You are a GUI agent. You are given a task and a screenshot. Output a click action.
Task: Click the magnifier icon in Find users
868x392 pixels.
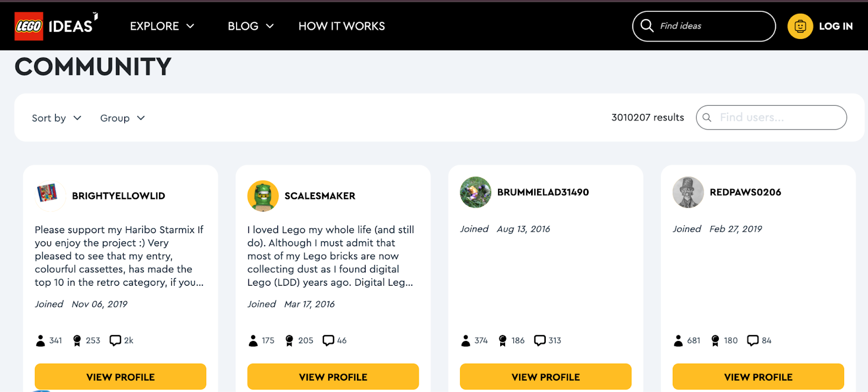[707, 118]
